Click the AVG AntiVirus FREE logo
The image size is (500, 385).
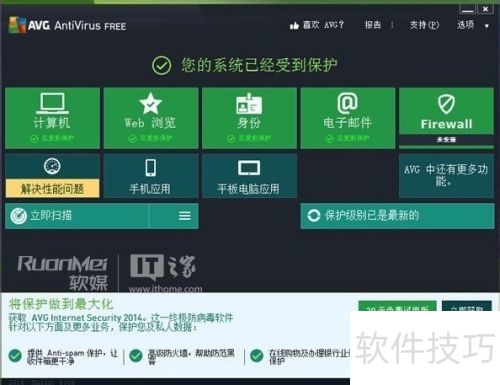pyautogui.click(x=67, y=25)
